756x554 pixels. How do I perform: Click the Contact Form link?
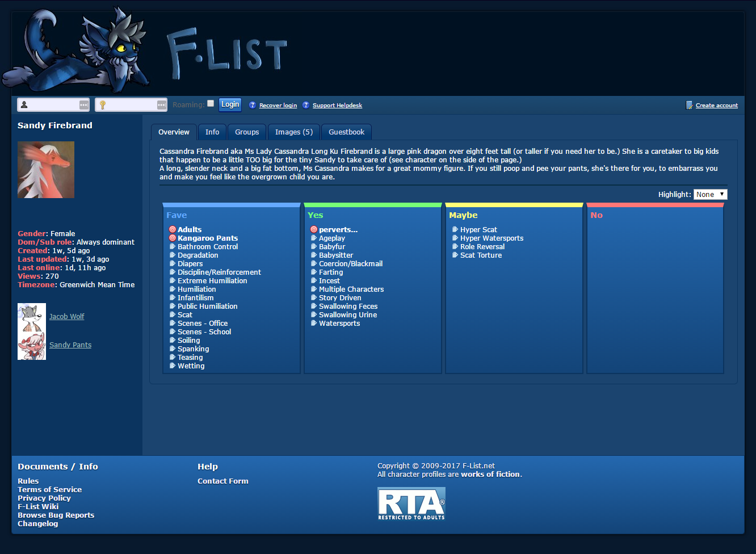(223, 481)
